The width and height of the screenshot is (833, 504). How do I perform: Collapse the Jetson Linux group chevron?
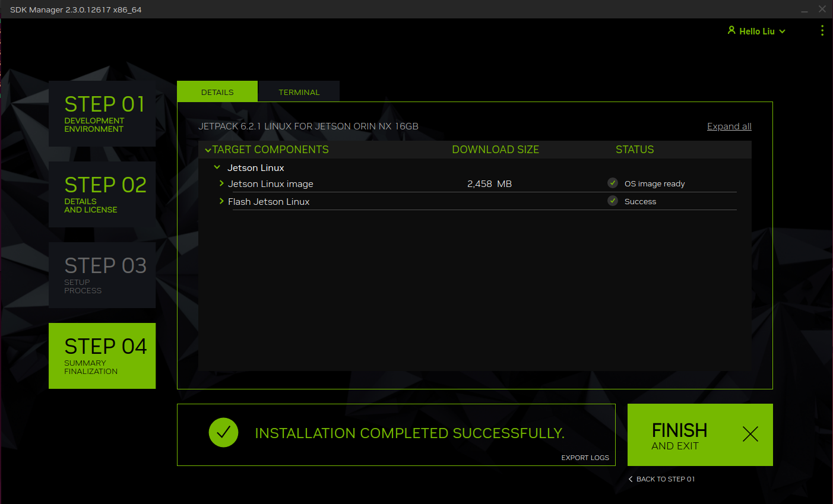(x=217, y=167)
